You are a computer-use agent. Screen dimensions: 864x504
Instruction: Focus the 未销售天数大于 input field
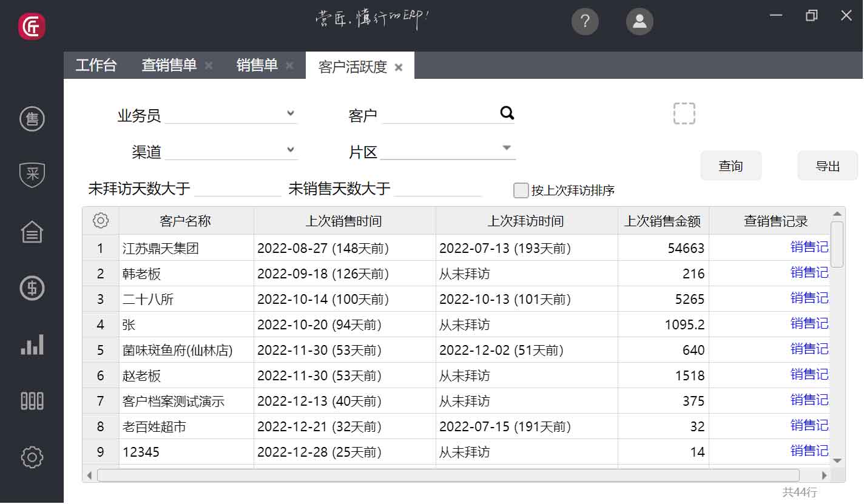[438, 189]
